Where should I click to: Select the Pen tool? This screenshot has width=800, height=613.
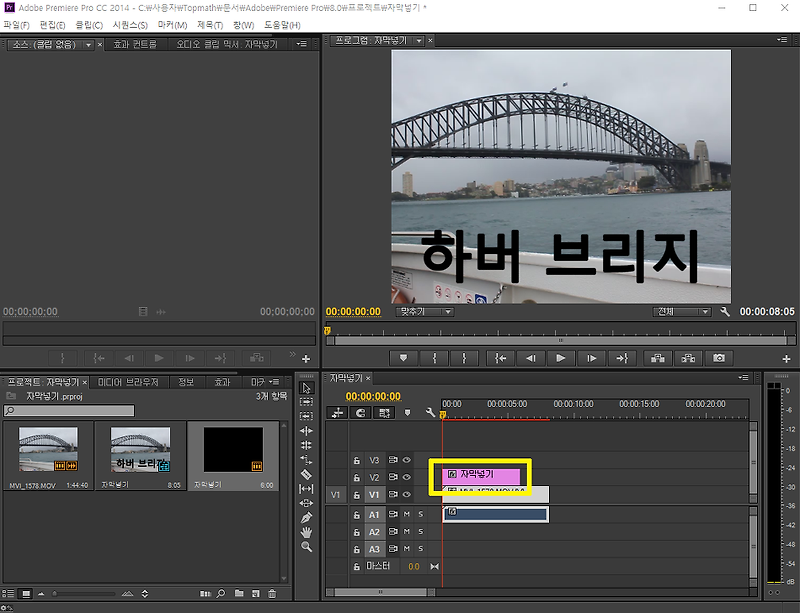[306, 518]
